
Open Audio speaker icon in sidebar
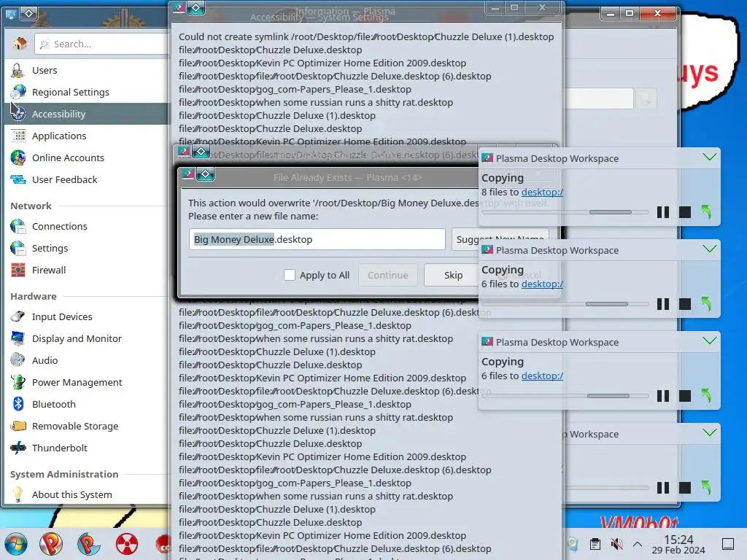(18, 360)
